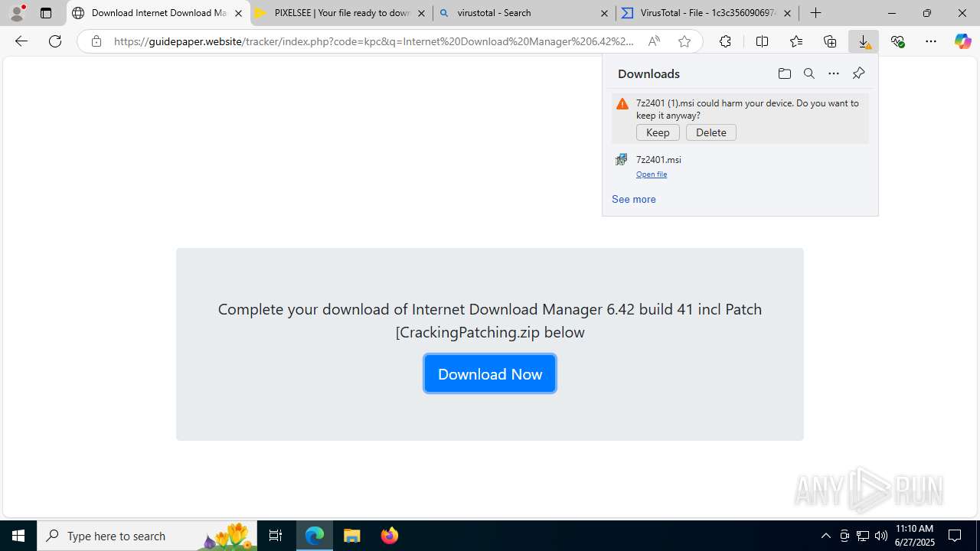This screenshot has height=551, width=980.
Task: Click the network tray icon
Action: [x=863, y=536]
